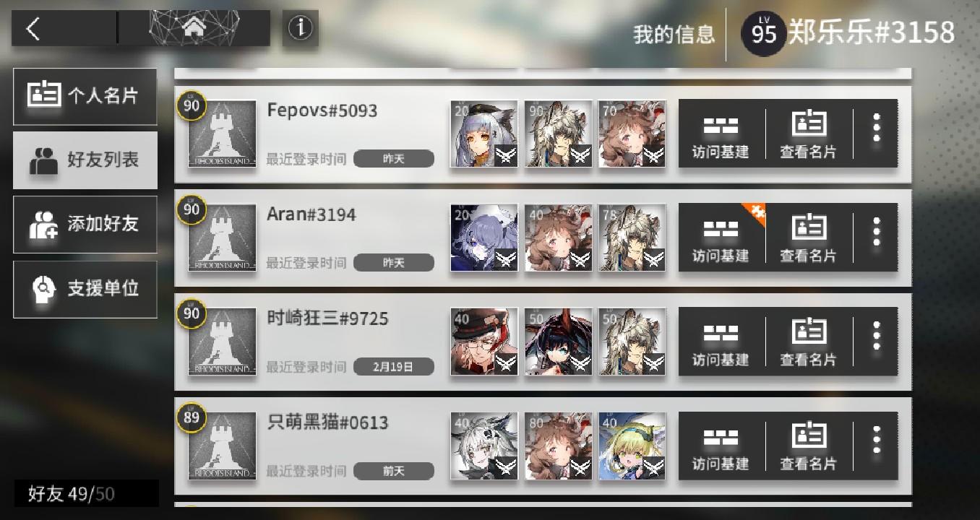Tap the back arrow icon
Screen dimensions: 980x520
click(x=33, y=29)
